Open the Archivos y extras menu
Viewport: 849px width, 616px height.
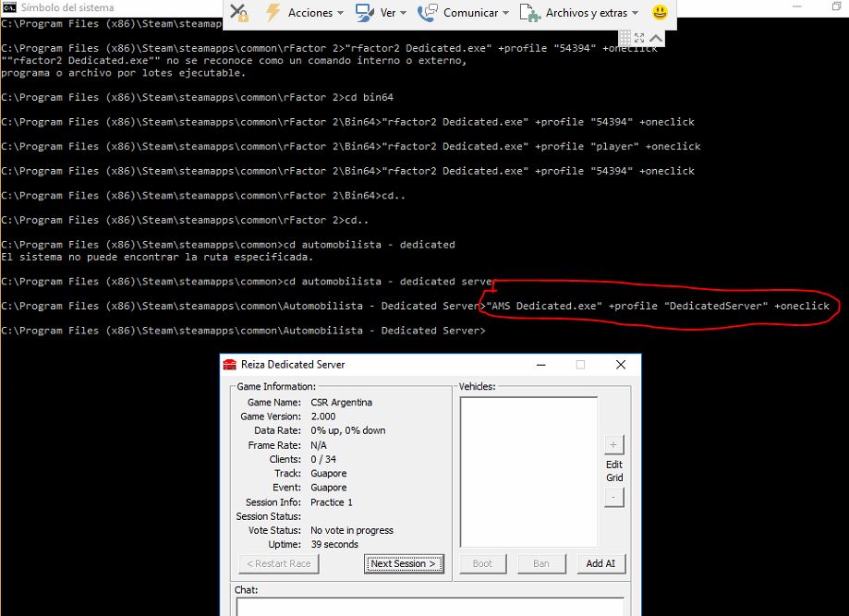coord(579,12)
